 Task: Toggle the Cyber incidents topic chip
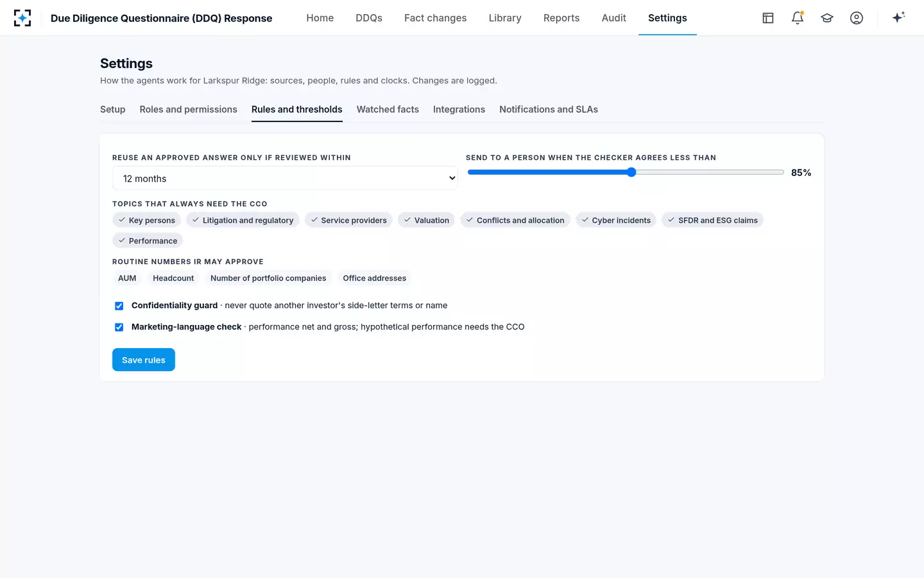tap(616, 220)
